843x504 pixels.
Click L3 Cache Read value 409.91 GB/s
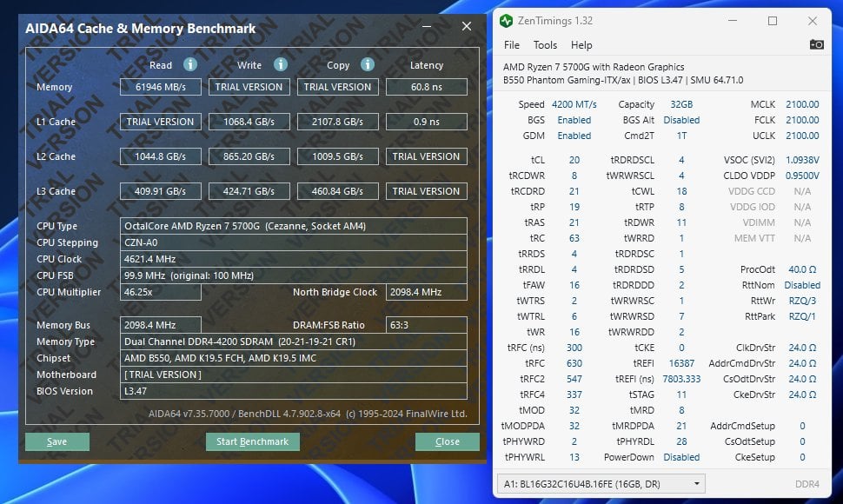point(160,191)
